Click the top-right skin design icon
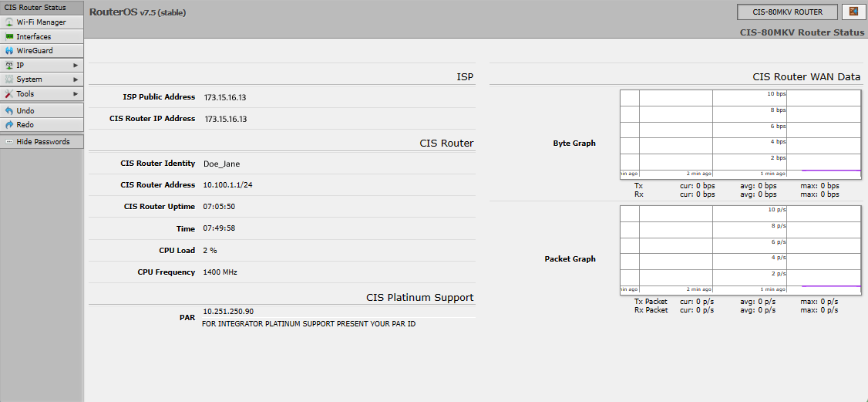The width and height of the screenshot is (868, 402). 854,12
